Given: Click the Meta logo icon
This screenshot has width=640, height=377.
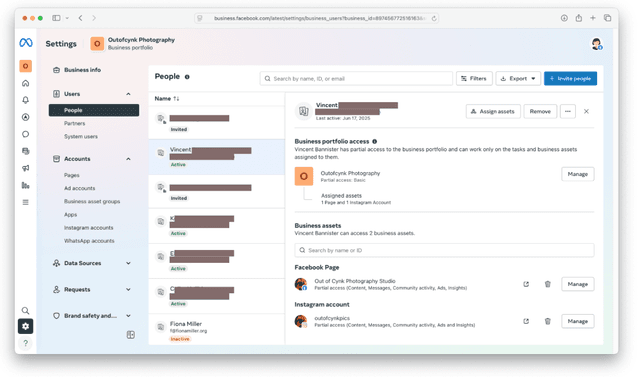Looking at the screenshot, I should coord(26,42).
